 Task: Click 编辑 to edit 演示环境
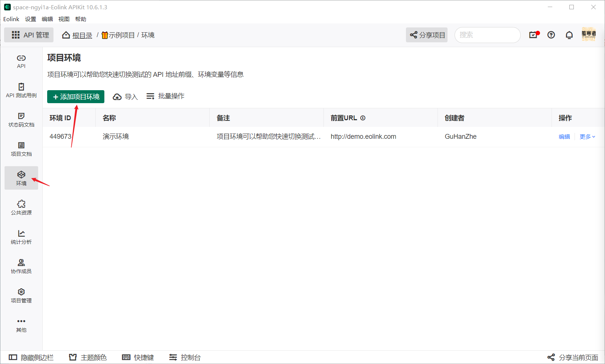click(564, 137)
